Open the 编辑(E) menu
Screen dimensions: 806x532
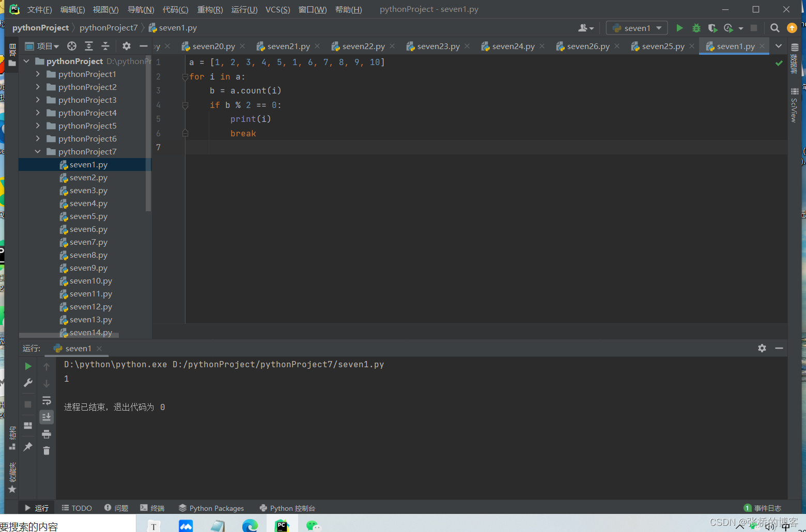click(x=72, y=10)
